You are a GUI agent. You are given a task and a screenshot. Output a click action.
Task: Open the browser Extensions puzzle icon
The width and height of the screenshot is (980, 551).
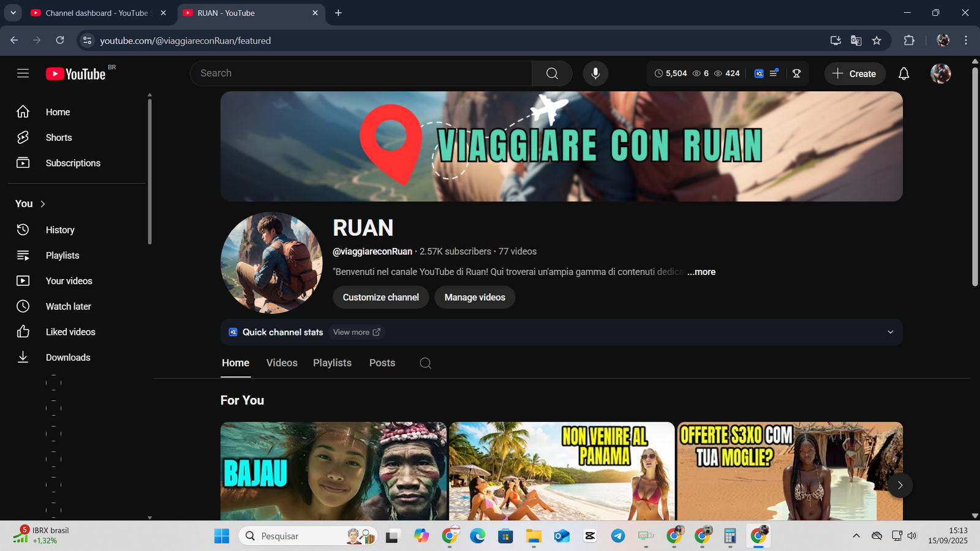point(909,40)
